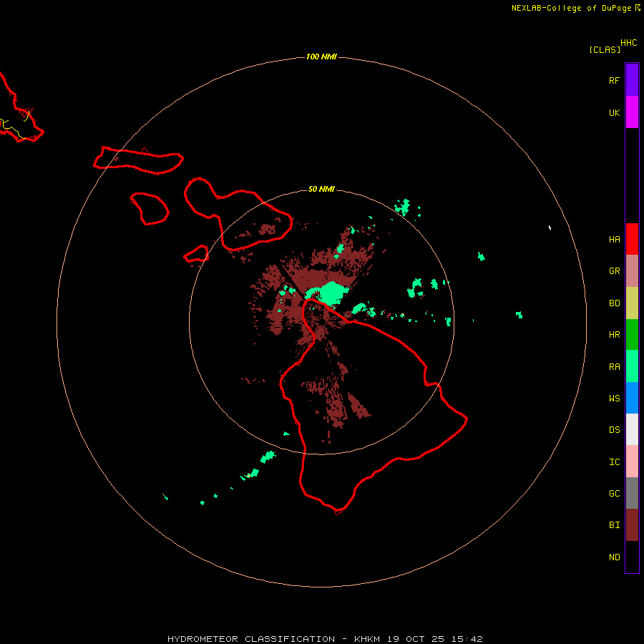
Task: Click the 19 OCT 25 date text
Action: 416,639
